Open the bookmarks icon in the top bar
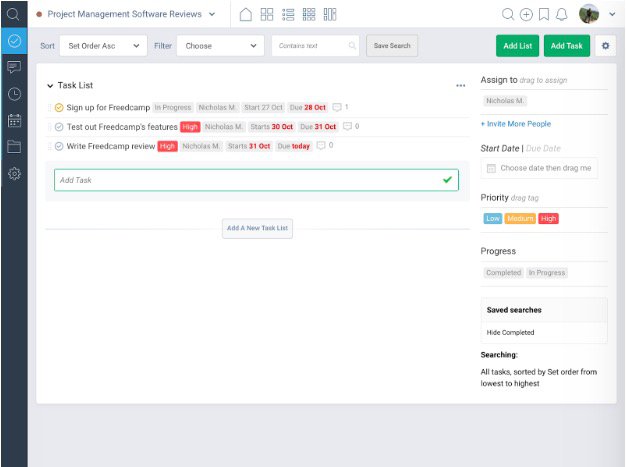The image size is (626, 467). (x=544, y=15)
